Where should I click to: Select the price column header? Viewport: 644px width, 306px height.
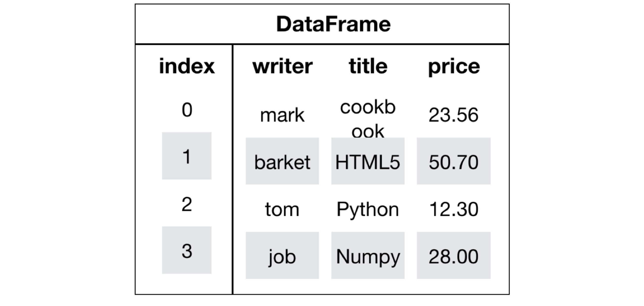(454, 66)
